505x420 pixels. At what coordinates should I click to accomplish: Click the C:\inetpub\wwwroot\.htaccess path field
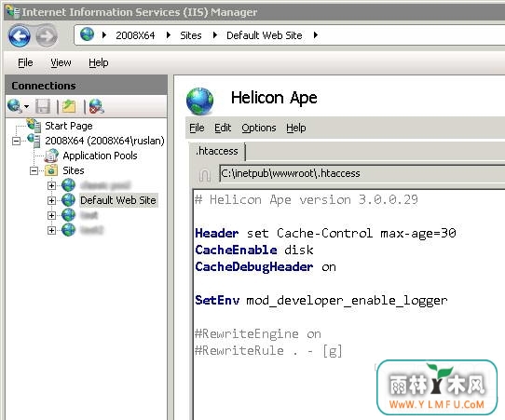point(362,174)
